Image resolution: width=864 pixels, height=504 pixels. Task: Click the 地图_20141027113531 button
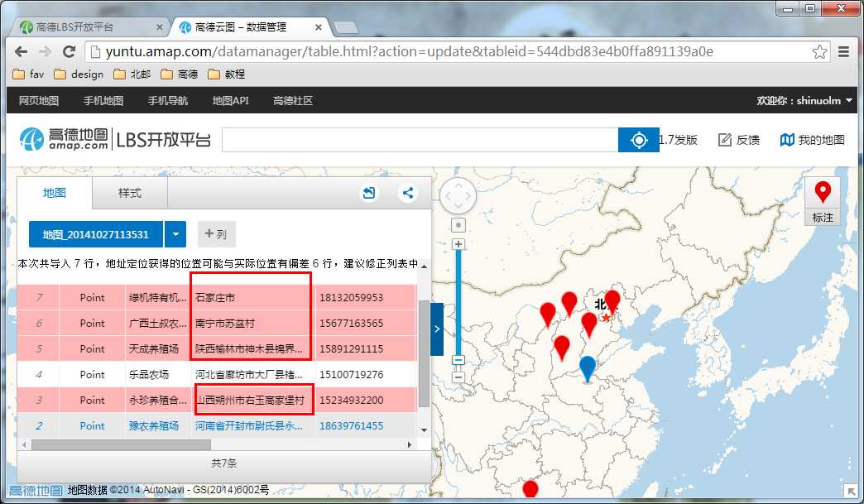pos(96,234)
